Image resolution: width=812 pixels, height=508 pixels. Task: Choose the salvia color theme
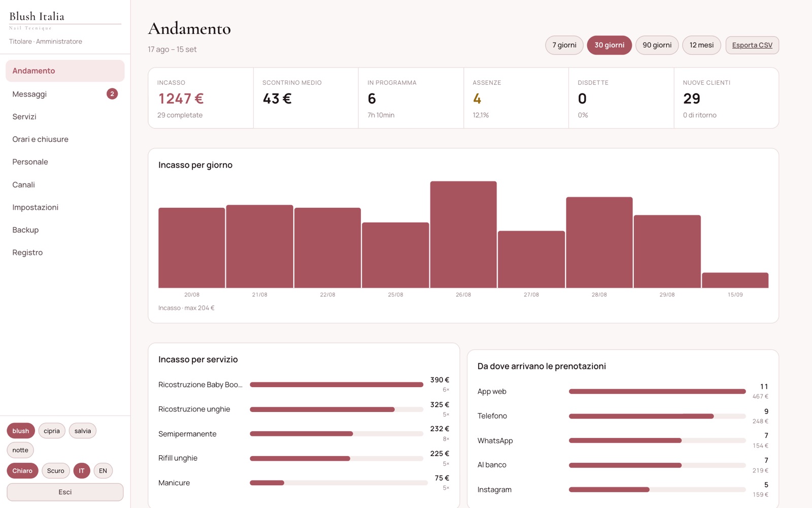click(83, 431)
